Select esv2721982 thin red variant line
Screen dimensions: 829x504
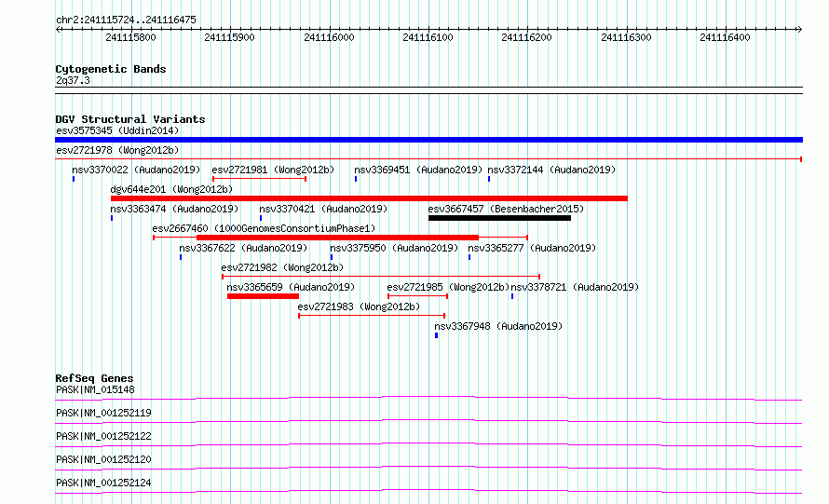coord(381,277)
